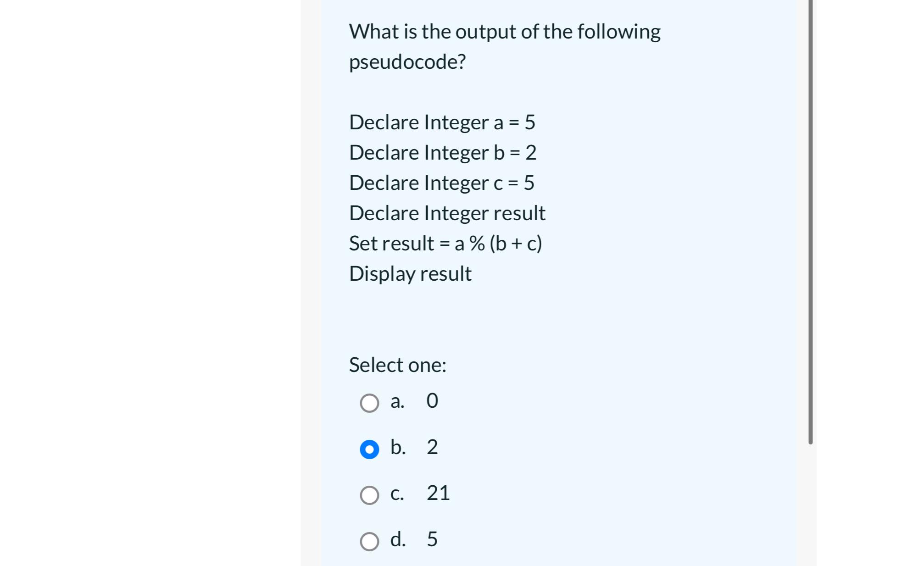924x566 pixels.
Task: Click the line 'Declare Integer result'
Action: 447,213
